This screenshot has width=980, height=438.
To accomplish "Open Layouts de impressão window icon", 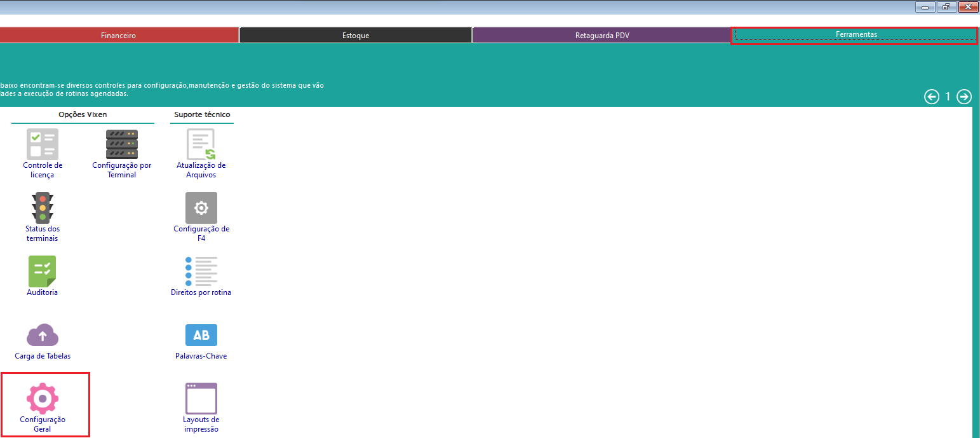I will (201, 399).
